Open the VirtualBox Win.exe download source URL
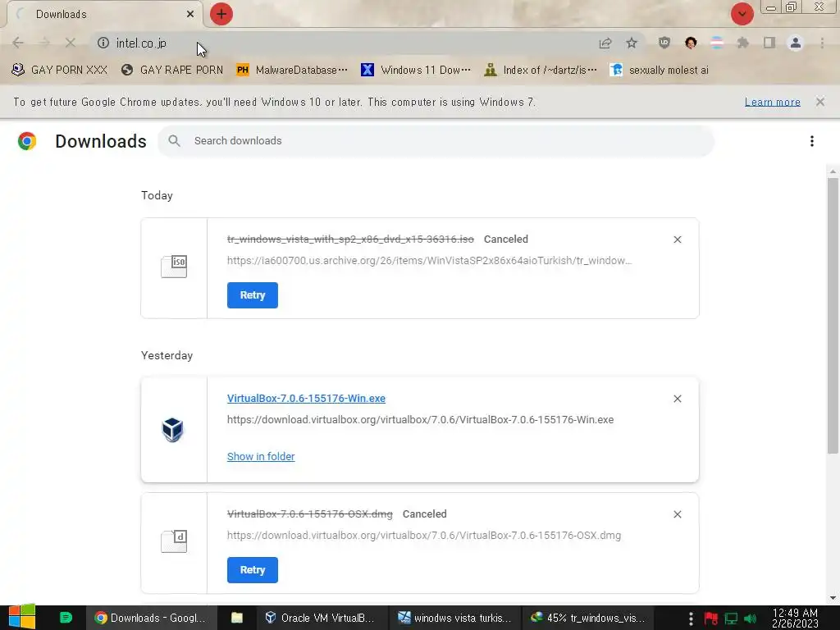Screen dimensions: 840x630 [x=420, y=419]
